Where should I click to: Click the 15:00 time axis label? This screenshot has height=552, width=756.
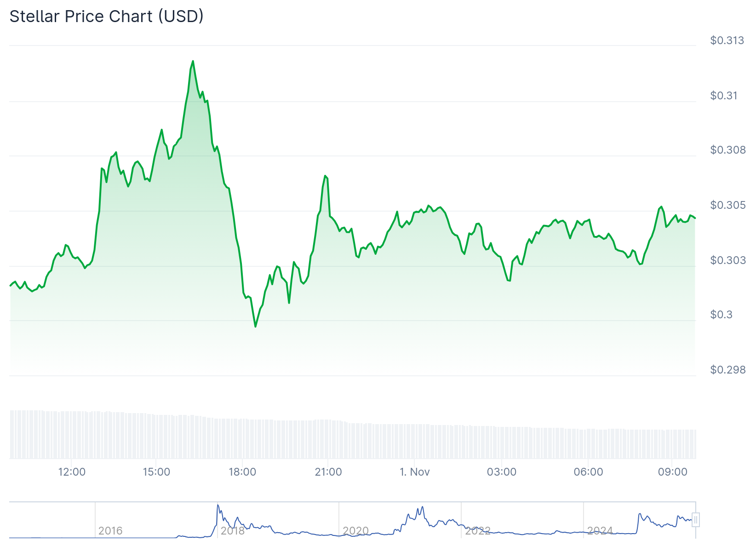[x=156, y=472]
